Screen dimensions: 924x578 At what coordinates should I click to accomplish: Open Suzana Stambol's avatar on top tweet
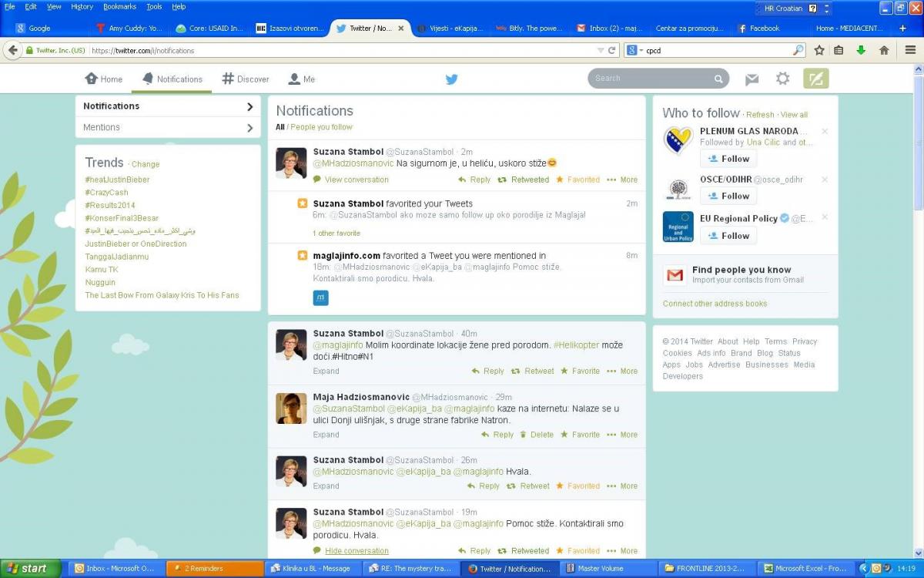pos(291,163)
